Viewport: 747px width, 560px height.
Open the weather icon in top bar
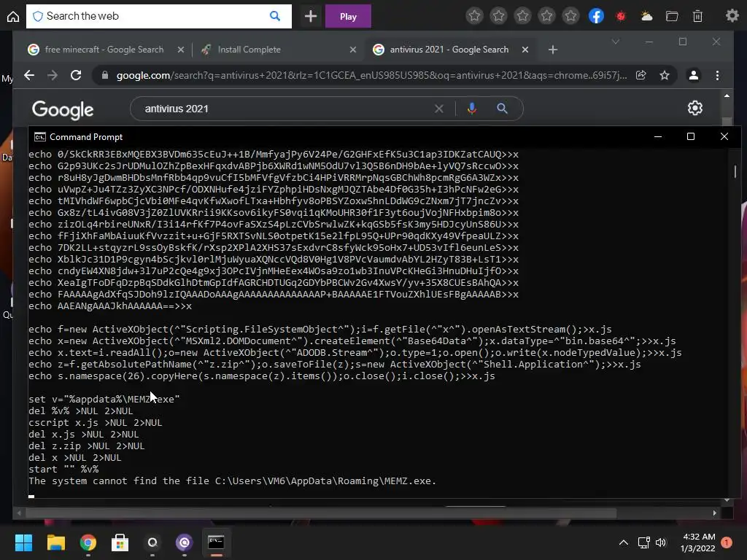(646, 16)
